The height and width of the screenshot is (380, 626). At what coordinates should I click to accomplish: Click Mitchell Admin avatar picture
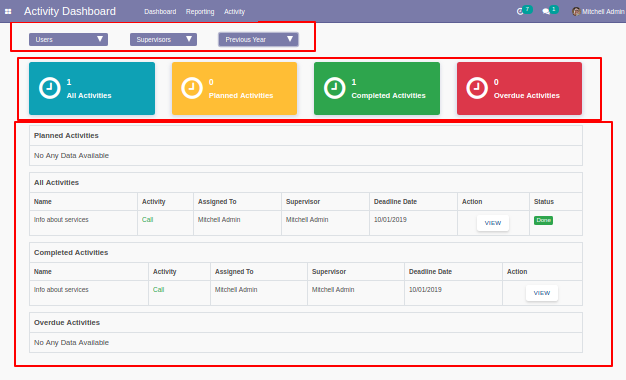576,12
